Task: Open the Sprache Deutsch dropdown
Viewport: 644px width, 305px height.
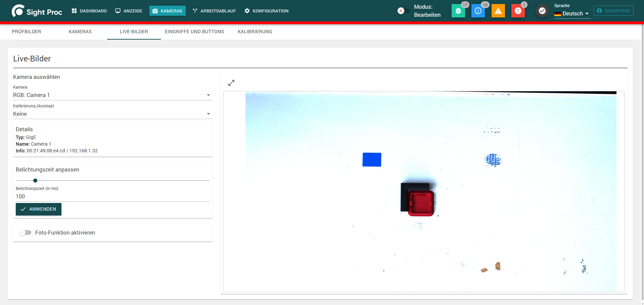Action: coord(572,13)
